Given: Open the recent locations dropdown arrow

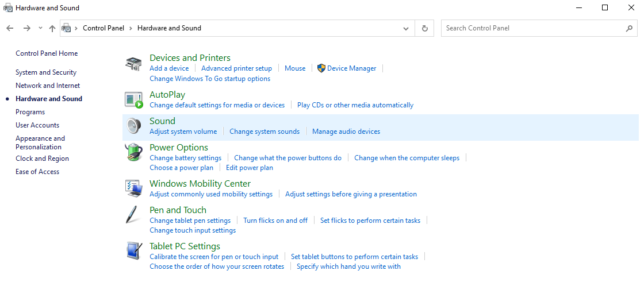Looking at the screenshot, I should click(40, 28).
